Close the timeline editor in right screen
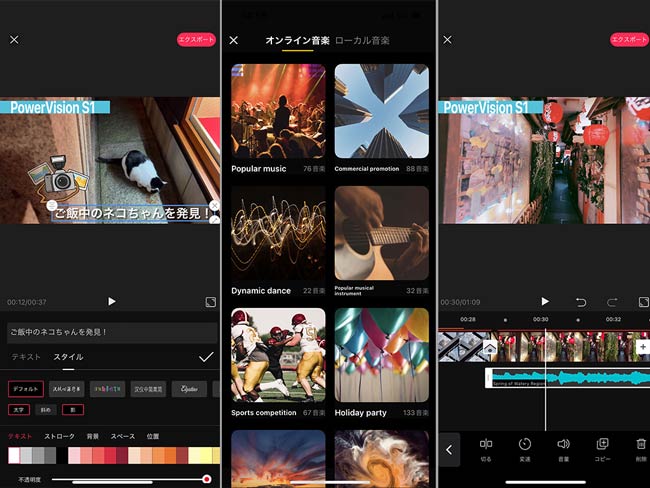 coord(447,40)
